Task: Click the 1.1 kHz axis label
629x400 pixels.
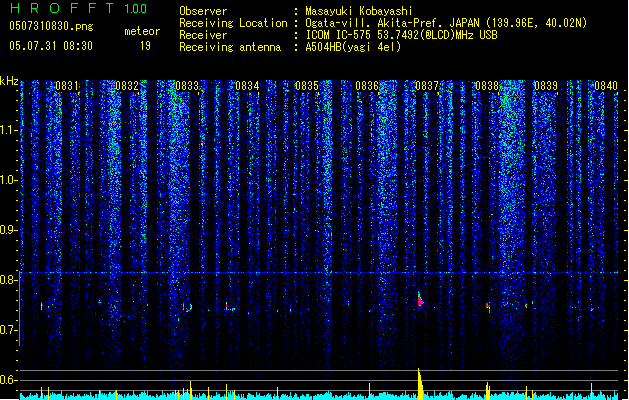Action: (8, 130)
